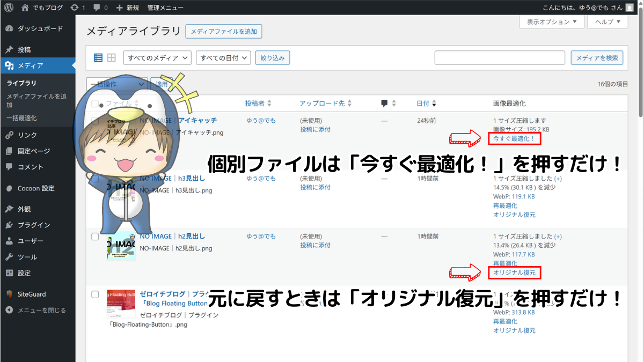Focus the media search input field

(x=500, y=57)
